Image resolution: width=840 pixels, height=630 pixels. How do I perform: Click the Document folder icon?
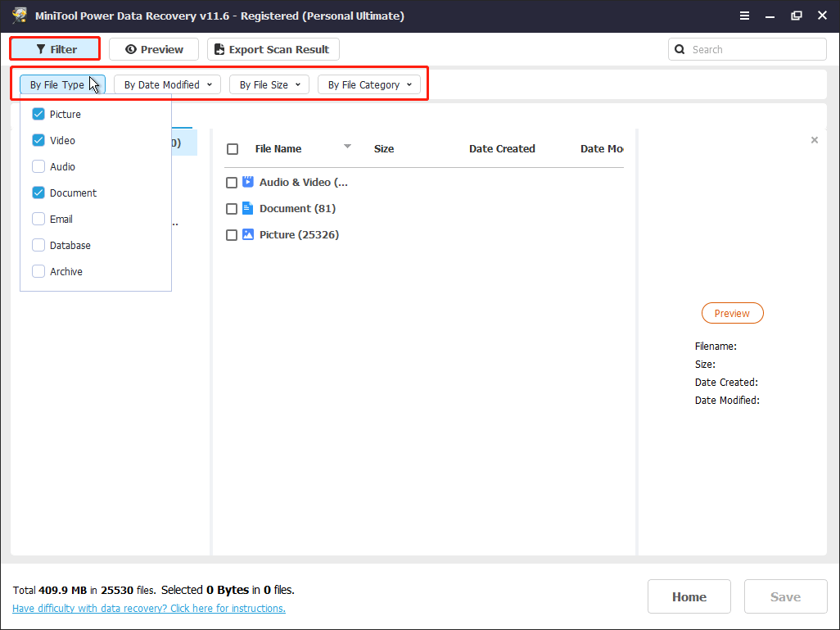pos(247,208)
